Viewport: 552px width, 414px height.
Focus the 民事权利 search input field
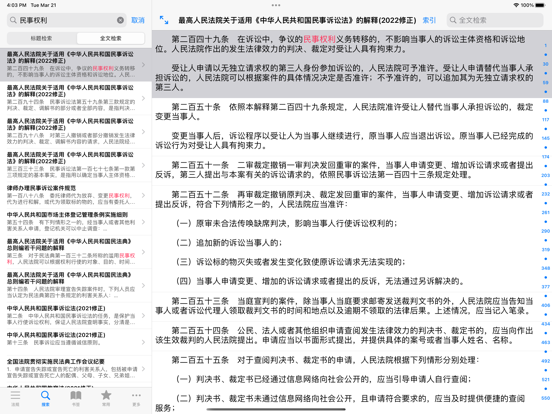[x=67, y=20]
